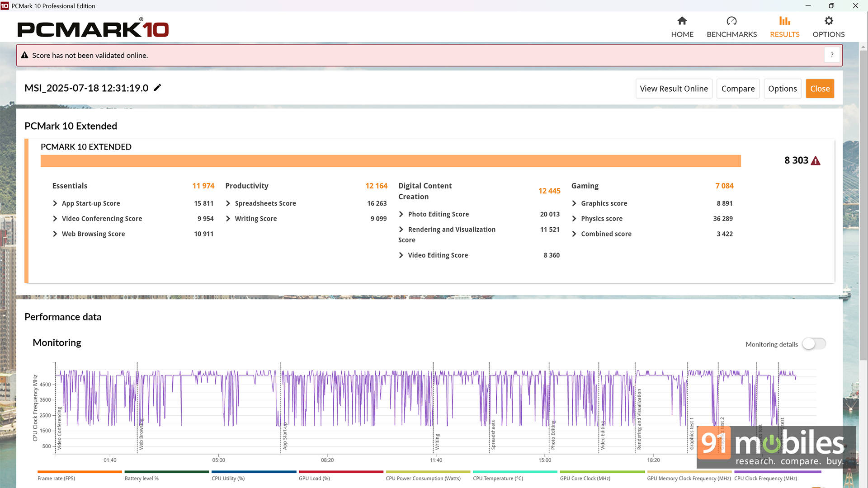The image size is (868, 488).
Task: Open the Results bar chart icon
Action: point(784,21)
